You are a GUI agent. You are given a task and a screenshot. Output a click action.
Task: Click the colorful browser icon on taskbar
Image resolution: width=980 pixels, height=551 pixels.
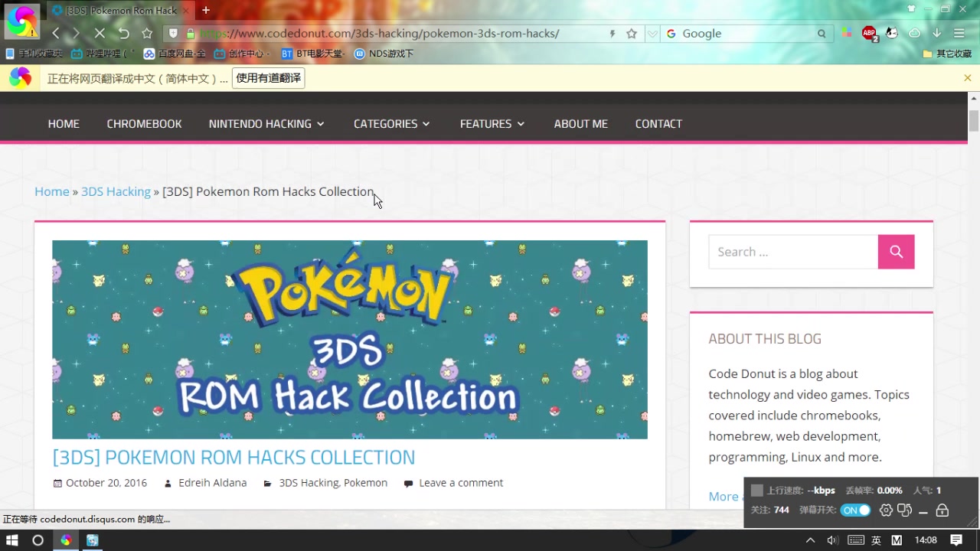(x=66, y=540)
